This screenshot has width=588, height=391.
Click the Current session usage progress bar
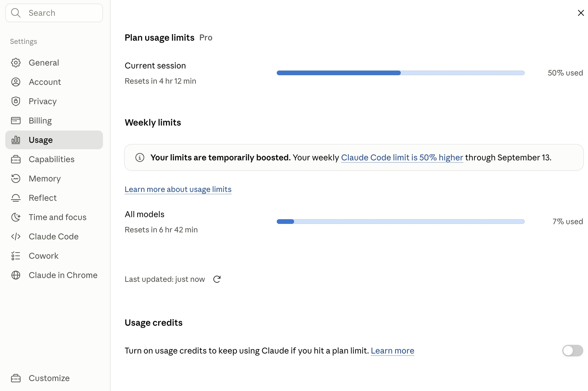point(400,73)
